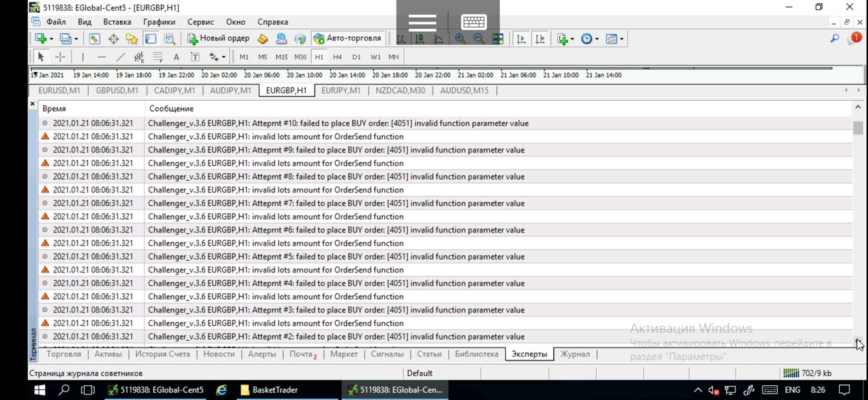Expand the new chart dropdown arrow
Viewport: 868px width, 400px height.
pos(51,39)
